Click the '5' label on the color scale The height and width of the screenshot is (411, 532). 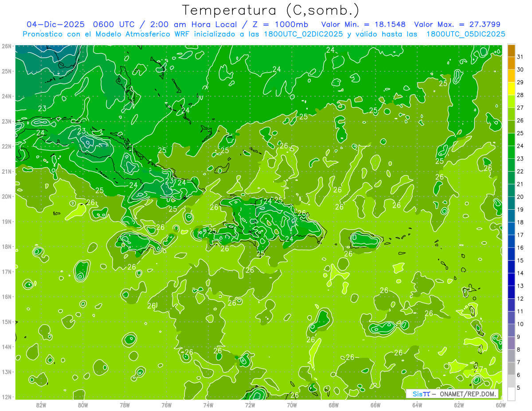(518, 388)
